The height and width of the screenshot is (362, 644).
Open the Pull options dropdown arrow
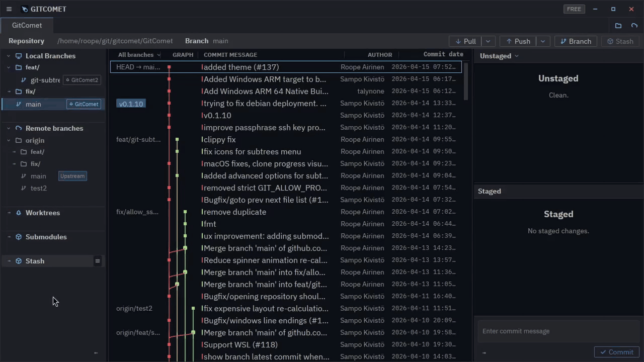pyautogui.click(x=488, y=41)
